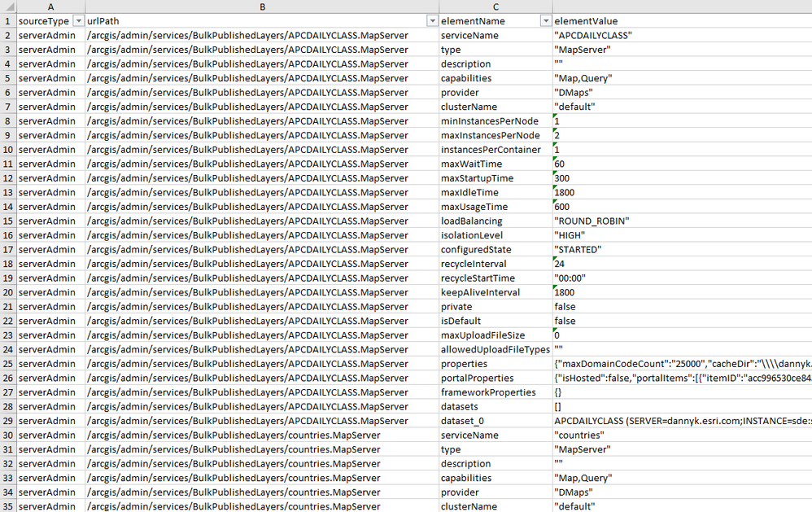Select the recycleStartTime cell
Screen dimensions: 812x512
(495, 278)
